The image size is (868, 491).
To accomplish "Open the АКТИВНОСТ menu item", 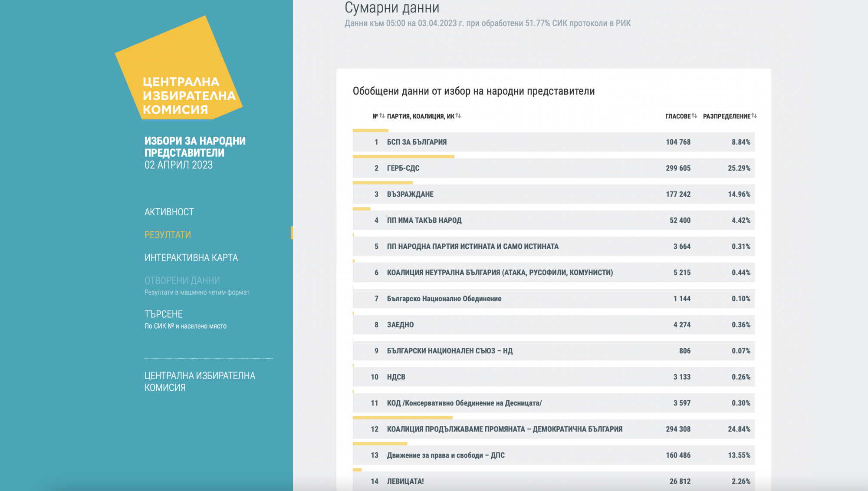I will click(x=169, y=212).
